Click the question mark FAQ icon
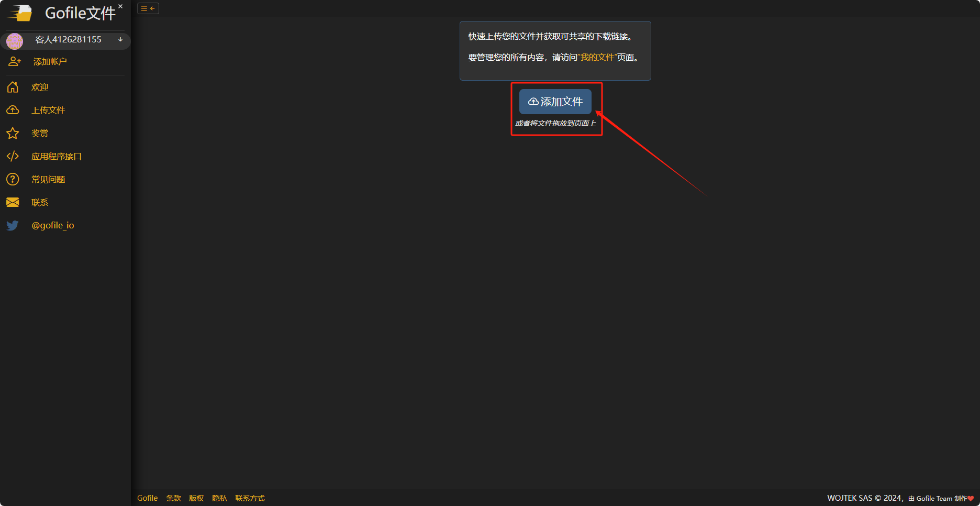 coord(13,180)
